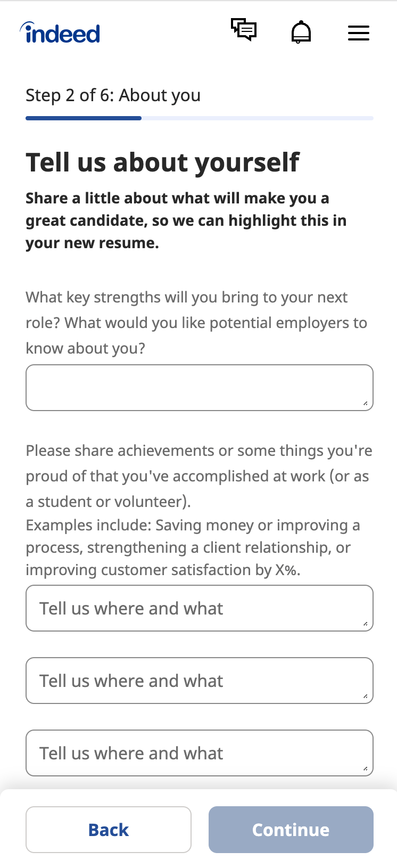Click the achievements prompt text
Viewport: 397px width, 868px height.
(x=198, y=476)
